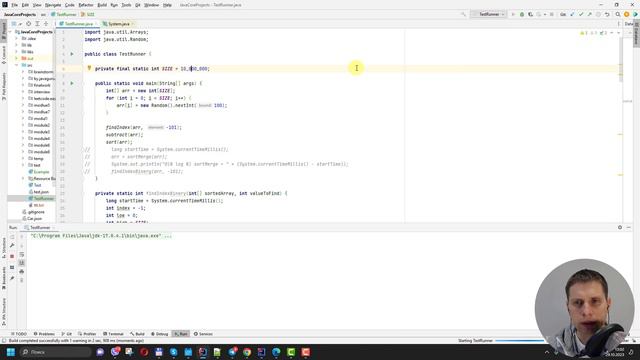Open Microsoft Edge from taskbar
Image resolution: width=640 pixels, height=360 pixels.
point(276,352)
